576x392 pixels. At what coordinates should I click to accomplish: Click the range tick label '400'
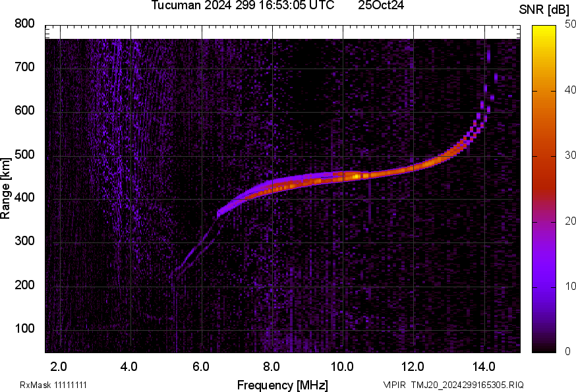click(x=24, y=198)
